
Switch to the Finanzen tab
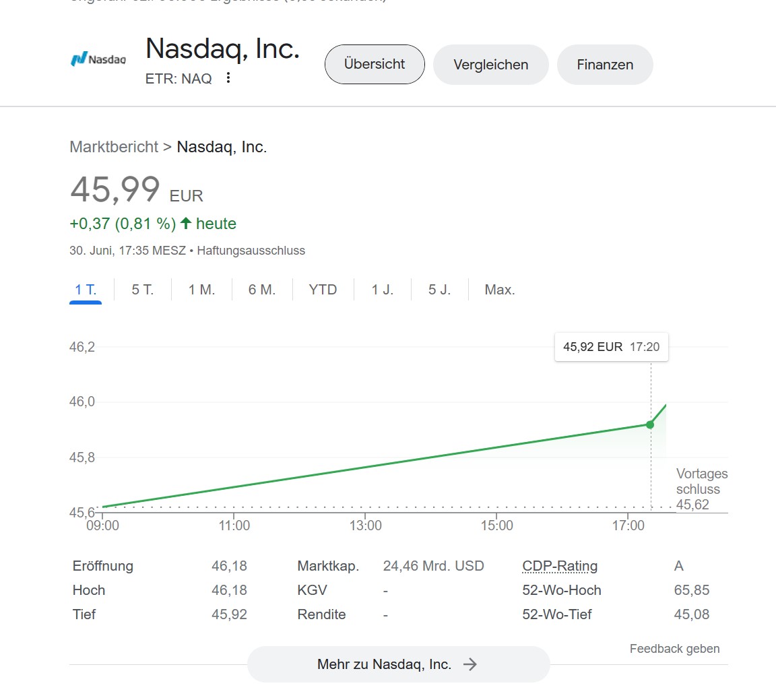pos(605,65)
